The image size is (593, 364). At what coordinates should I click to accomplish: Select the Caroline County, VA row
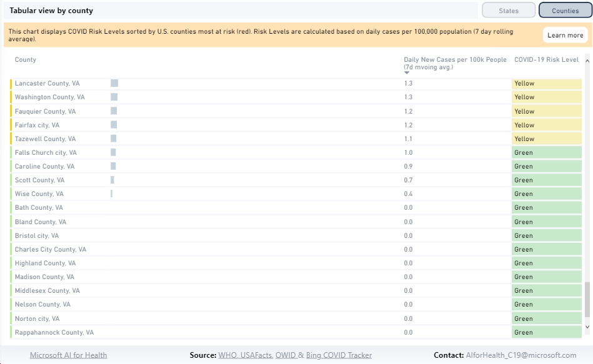tap(296, 166)
